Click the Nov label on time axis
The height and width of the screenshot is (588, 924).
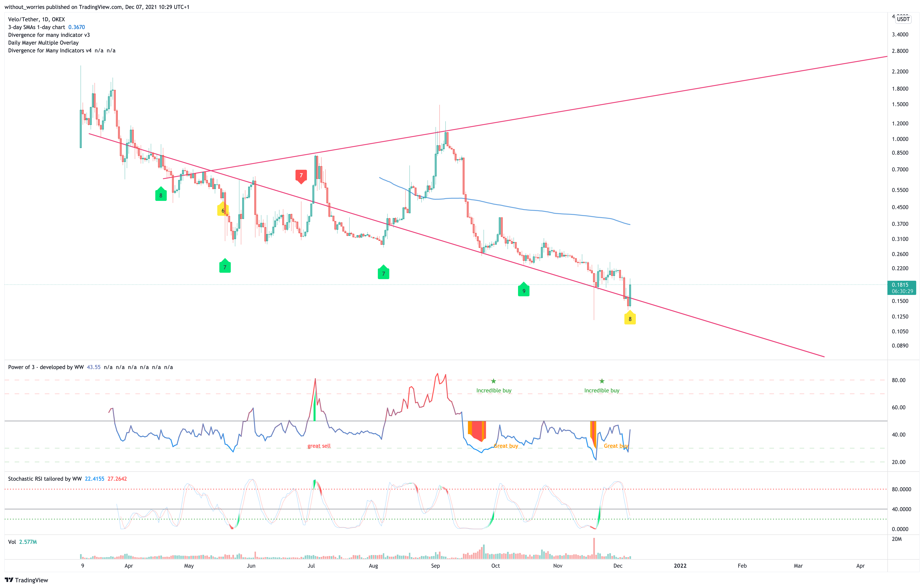558,566
